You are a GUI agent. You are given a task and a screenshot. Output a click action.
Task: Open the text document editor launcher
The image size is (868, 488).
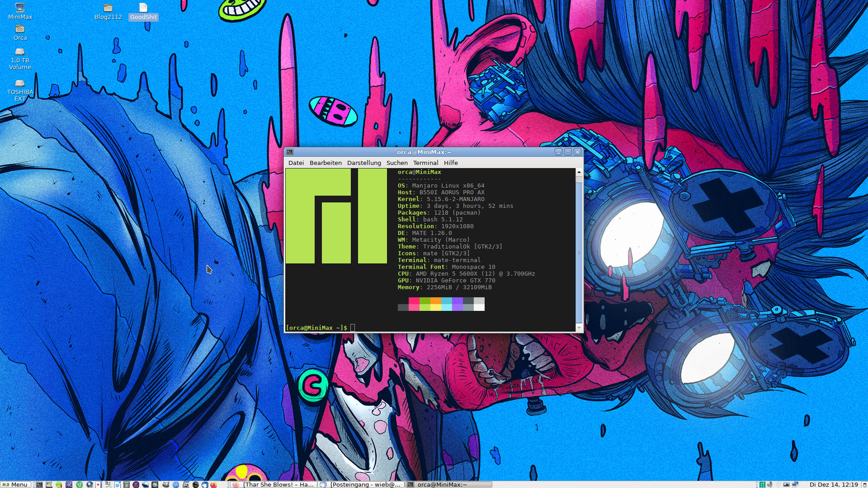point(118,484)
